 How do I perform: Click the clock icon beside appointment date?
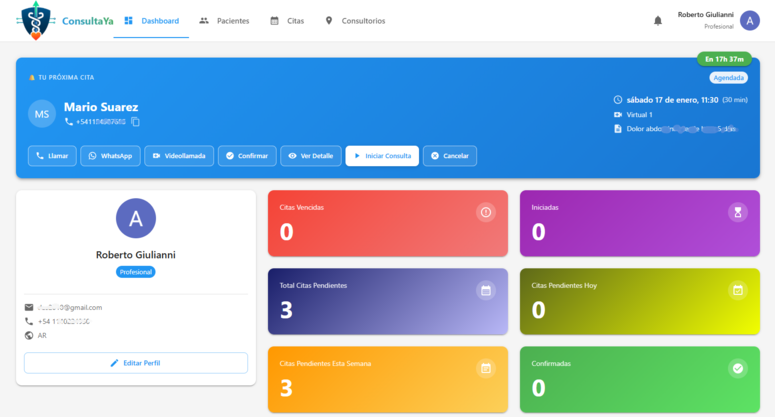pyautogui.click(x=618, y=100)
